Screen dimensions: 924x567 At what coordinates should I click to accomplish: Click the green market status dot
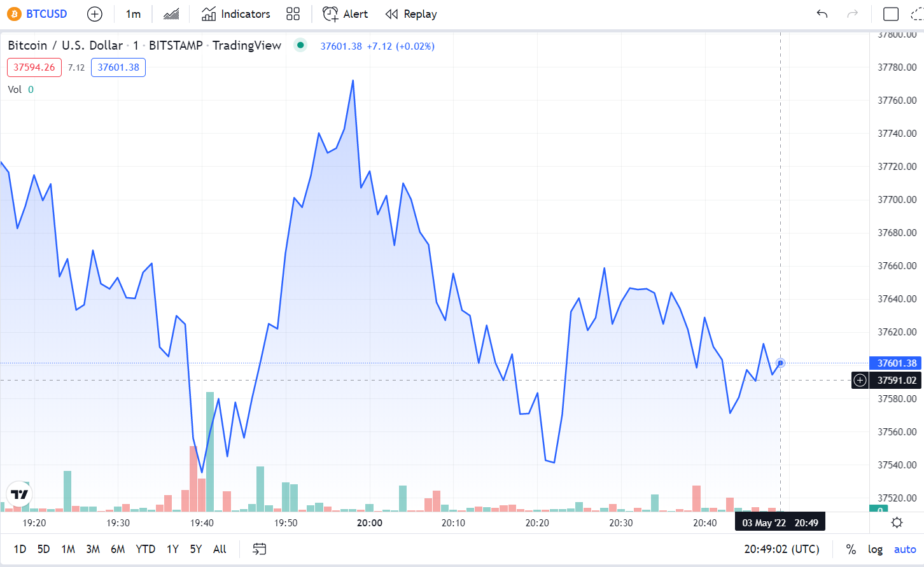(300, 45)
